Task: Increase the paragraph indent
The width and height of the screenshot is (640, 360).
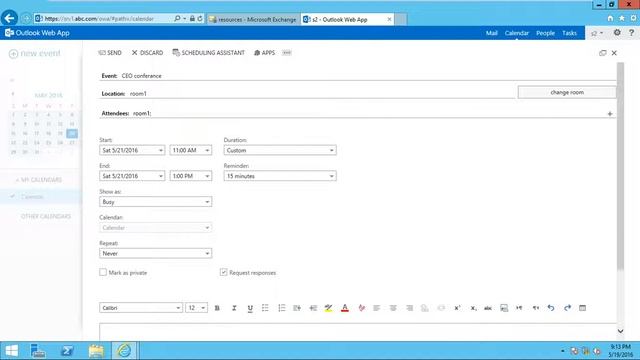Action: 297,308
